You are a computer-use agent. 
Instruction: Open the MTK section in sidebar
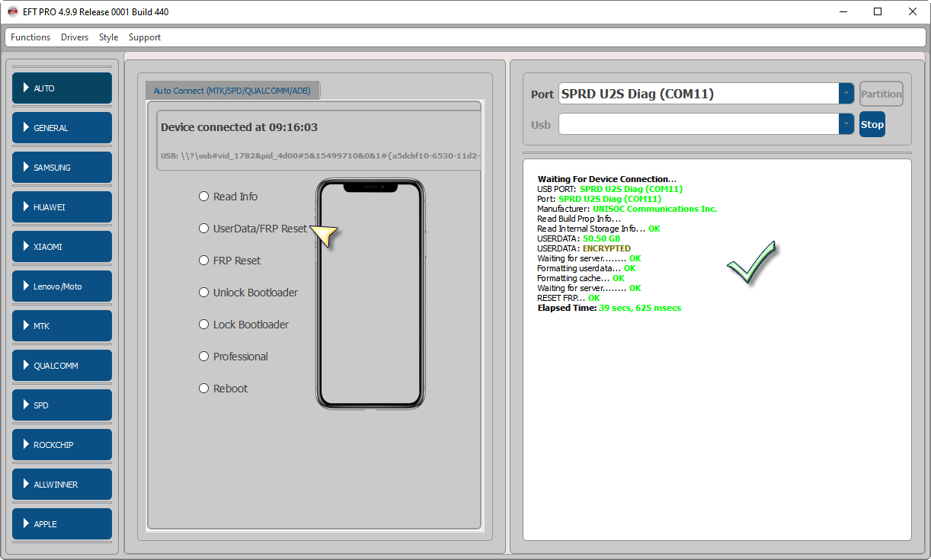pos(62,326)
